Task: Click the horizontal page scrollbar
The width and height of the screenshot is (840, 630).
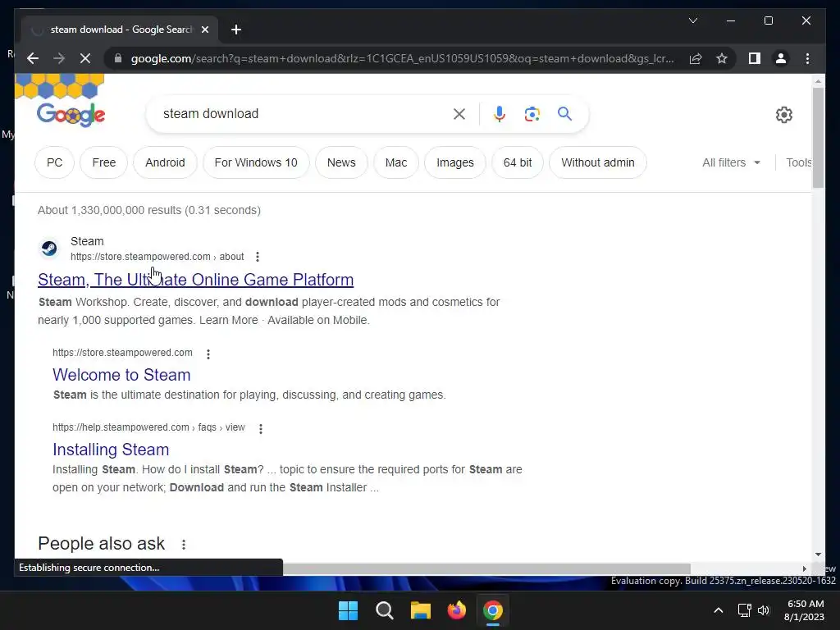Action: (x=486, y=568)
